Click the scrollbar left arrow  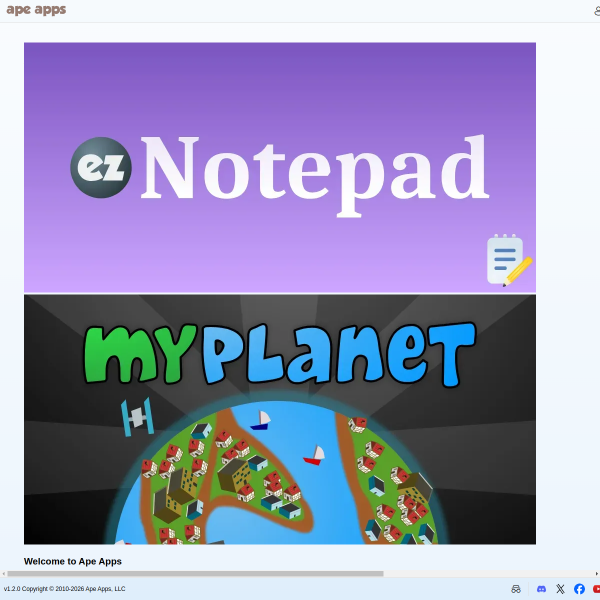(3, 574)
